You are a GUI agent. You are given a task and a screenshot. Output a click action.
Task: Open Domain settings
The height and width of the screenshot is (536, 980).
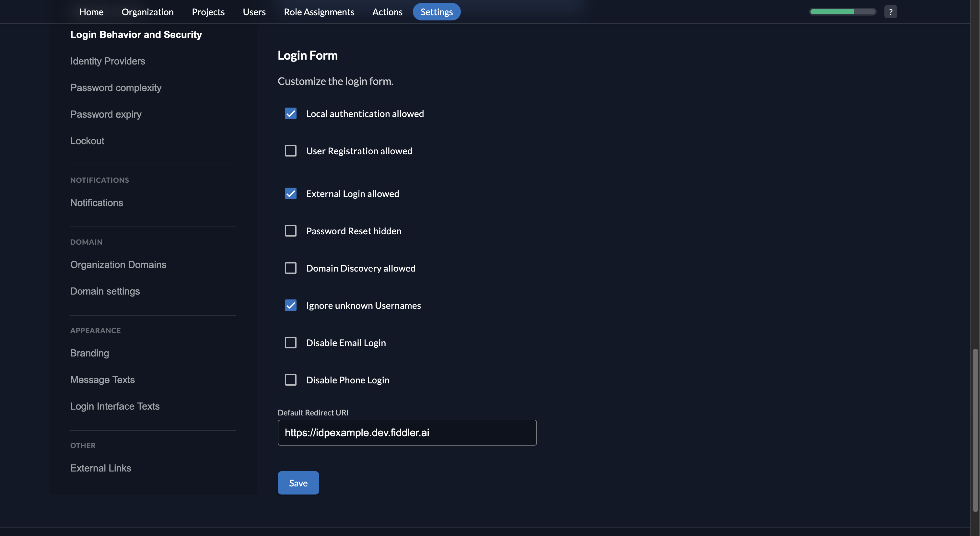[x=105, y=291]
